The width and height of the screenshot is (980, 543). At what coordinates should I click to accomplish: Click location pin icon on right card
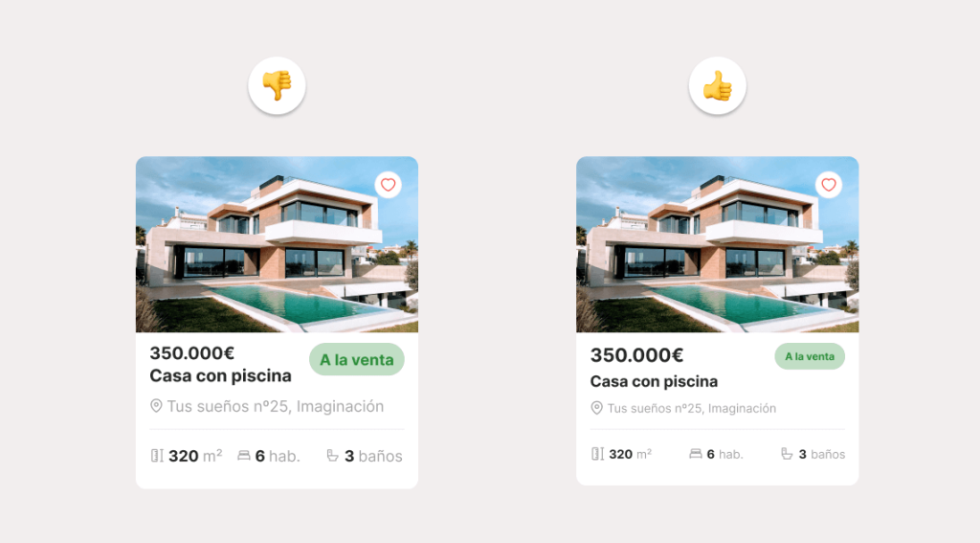597,408
